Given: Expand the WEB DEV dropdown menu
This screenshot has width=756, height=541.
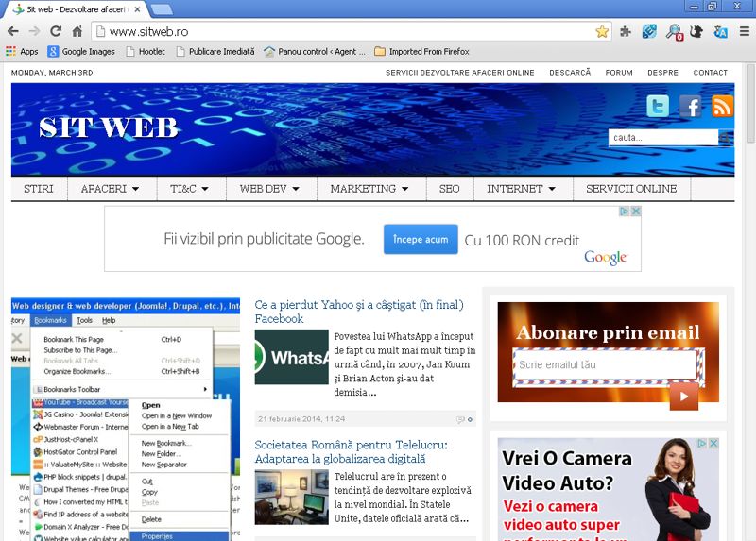Looking at the screenshot, I should tap(271, 189).
